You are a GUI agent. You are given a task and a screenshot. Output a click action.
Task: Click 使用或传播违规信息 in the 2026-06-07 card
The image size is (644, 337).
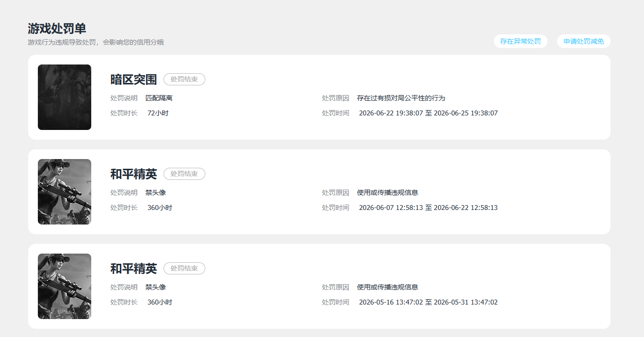tap(388, 193)
